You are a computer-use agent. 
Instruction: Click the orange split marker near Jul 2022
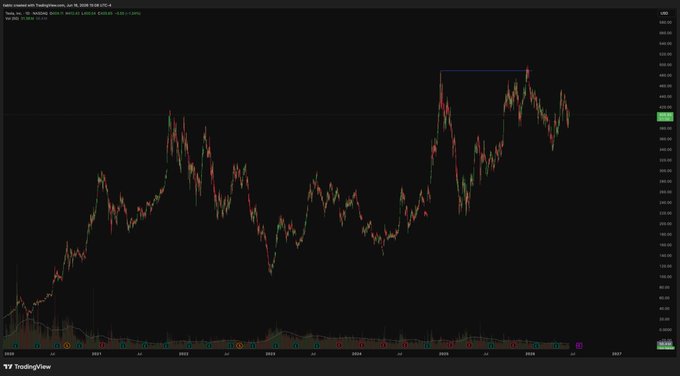(x=239, y=346)
